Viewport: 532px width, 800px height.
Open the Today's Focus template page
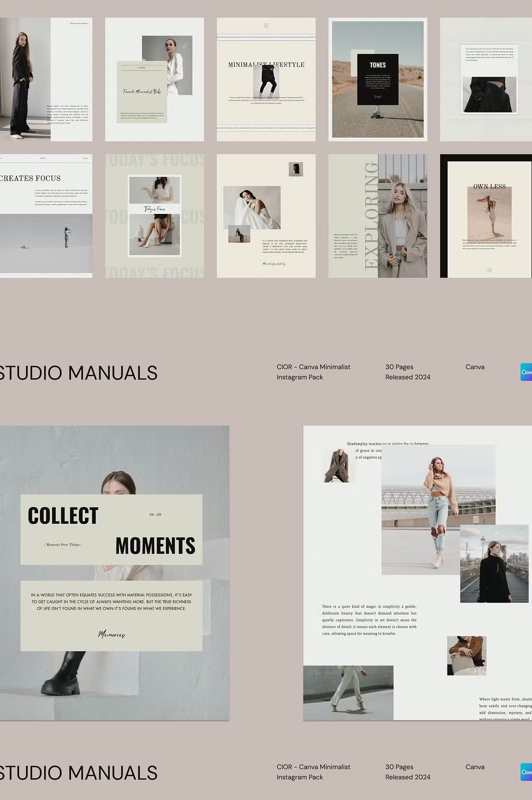(x=154, y=216)
